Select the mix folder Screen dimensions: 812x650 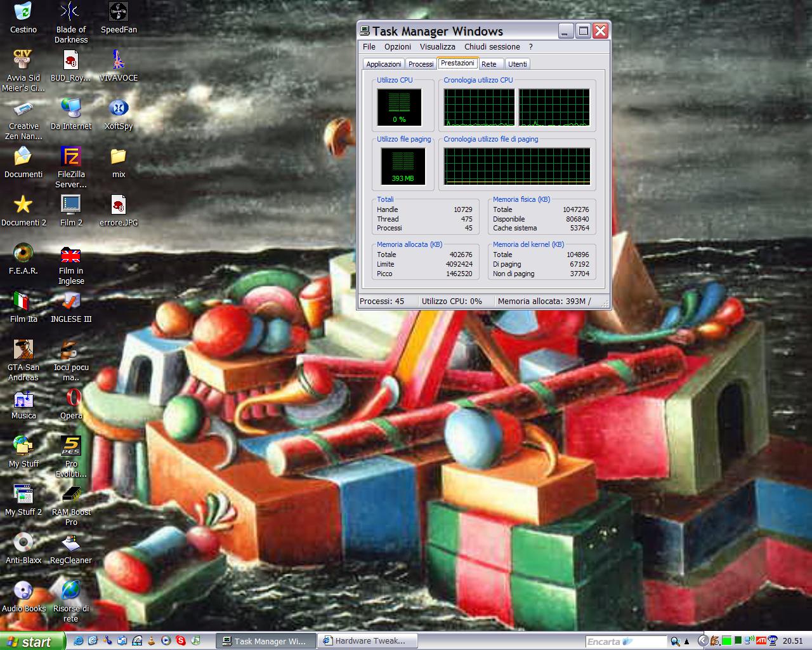click(x=119, y=163)
